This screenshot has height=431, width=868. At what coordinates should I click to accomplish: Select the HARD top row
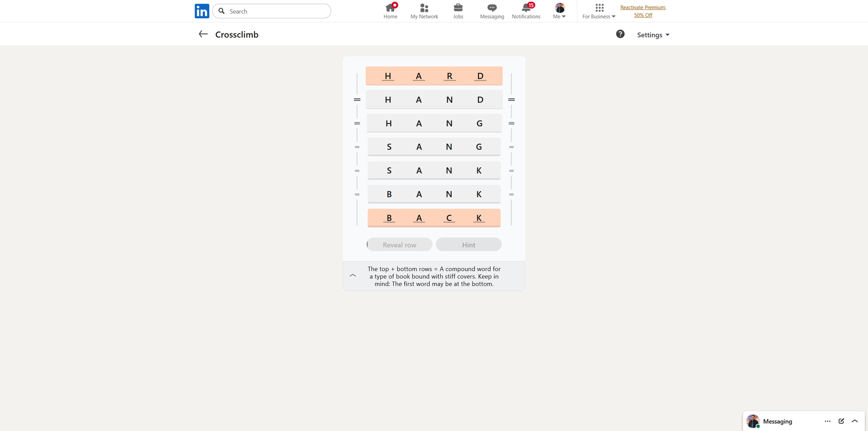coord(434,76)
